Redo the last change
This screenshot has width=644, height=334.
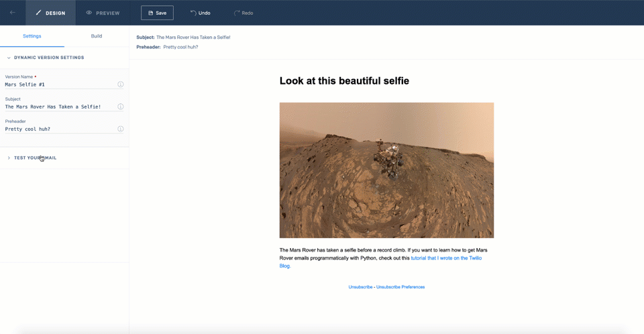point(244,13)
